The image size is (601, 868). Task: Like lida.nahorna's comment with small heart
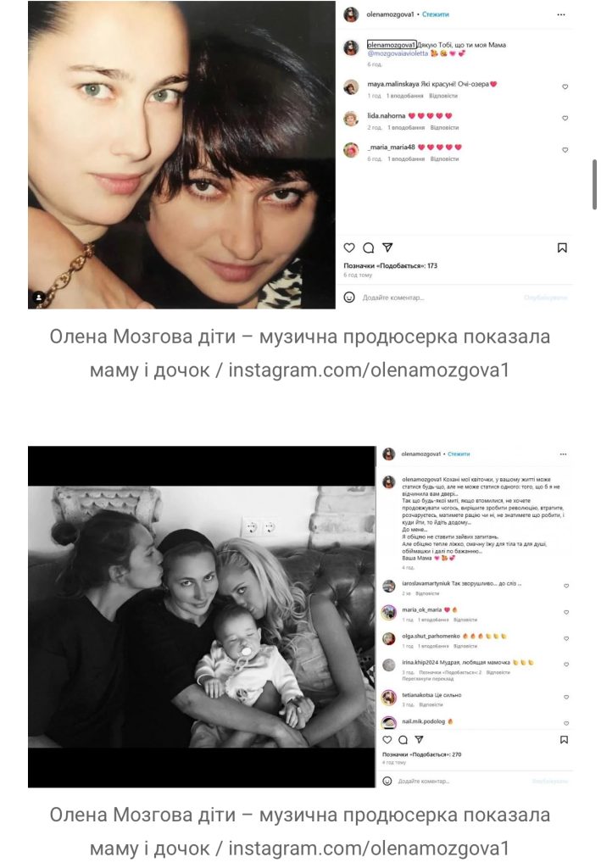point(565,119)
